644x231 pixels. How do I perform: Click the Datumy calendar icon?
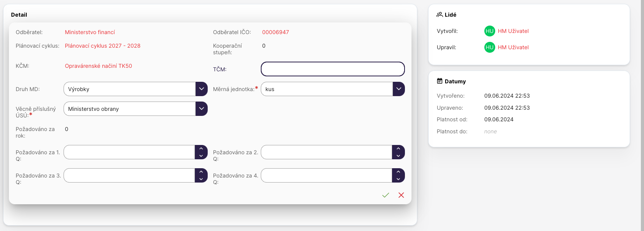tap(439, 81)
